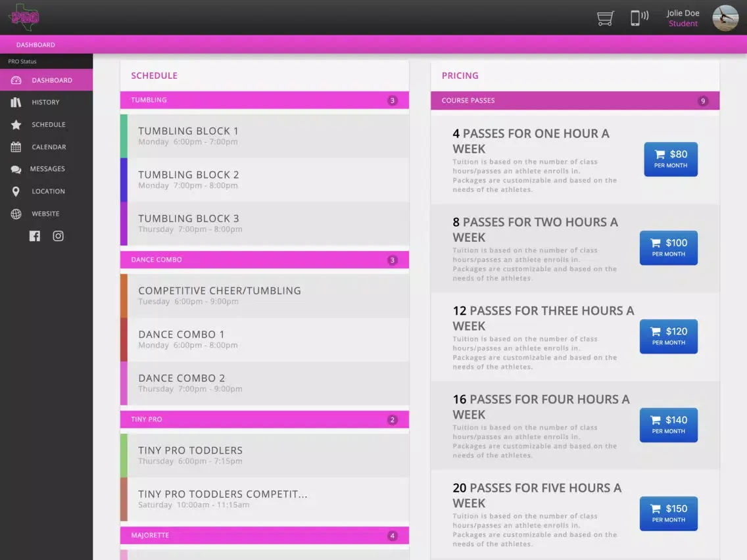Click the PRO logo in top corner
The width and height of the screenshot is (747, 560).
pyautogui.click(x=24, y=17)
